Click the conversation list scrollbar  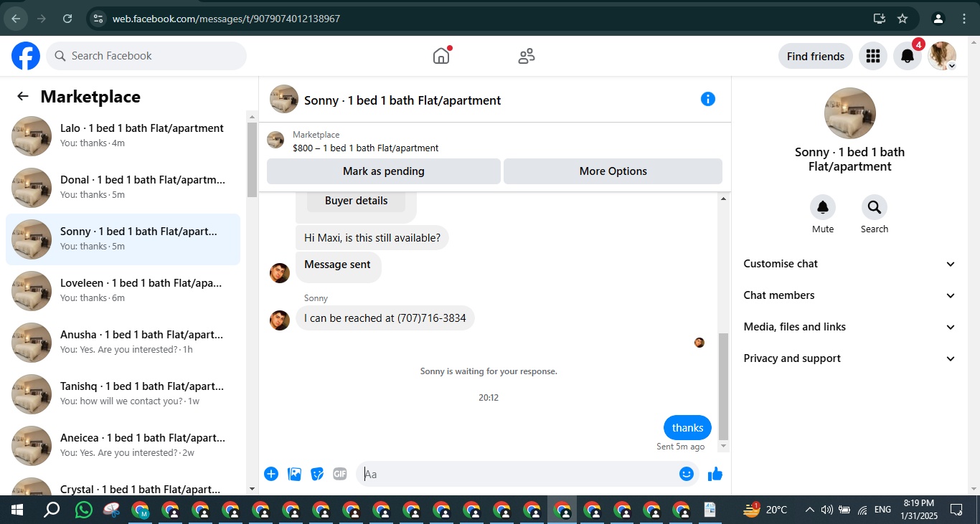click(x=252, y=159)
